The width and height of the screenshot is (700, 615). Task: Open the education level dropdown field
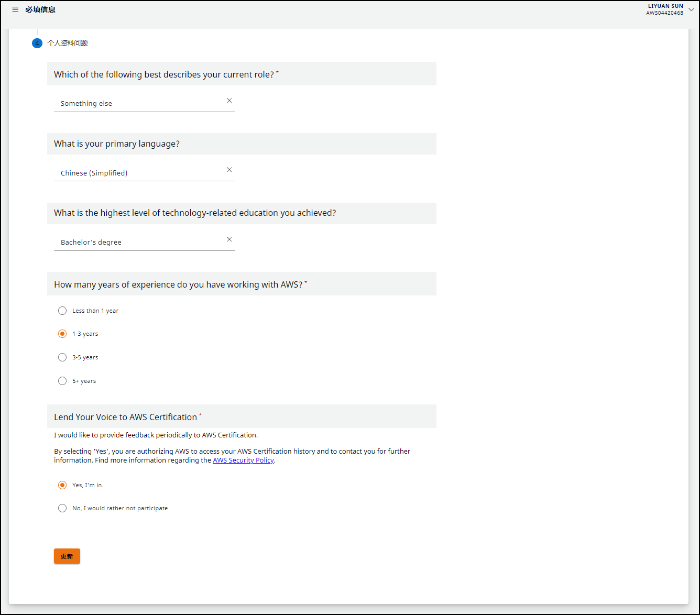click(145, 241)
